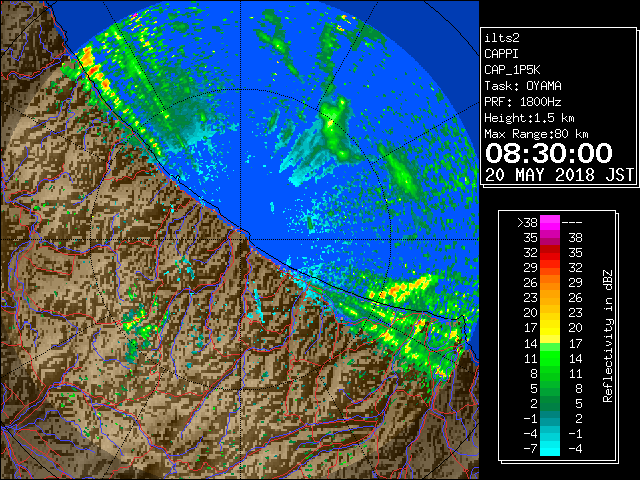Pick the cyan -7 dBZ color band
Screen dimensions: 640x480
click(x=550, y=449)
